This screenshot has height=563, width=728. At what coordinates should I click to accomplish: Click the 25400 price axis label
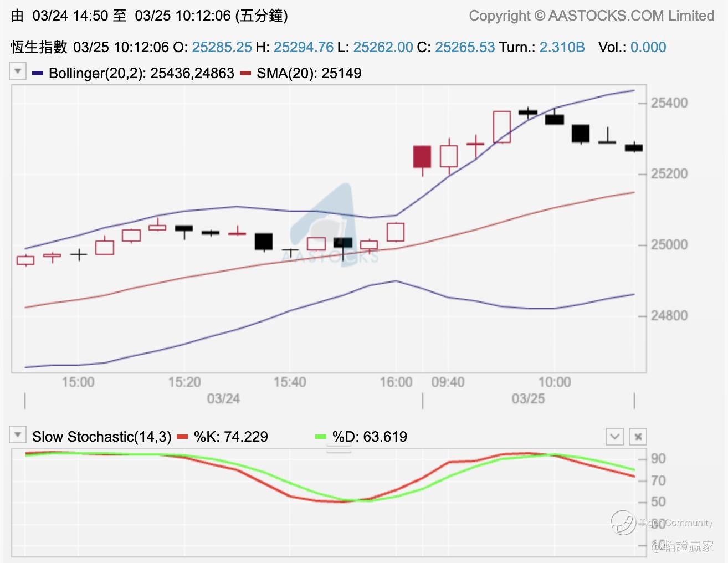(669, 103)
